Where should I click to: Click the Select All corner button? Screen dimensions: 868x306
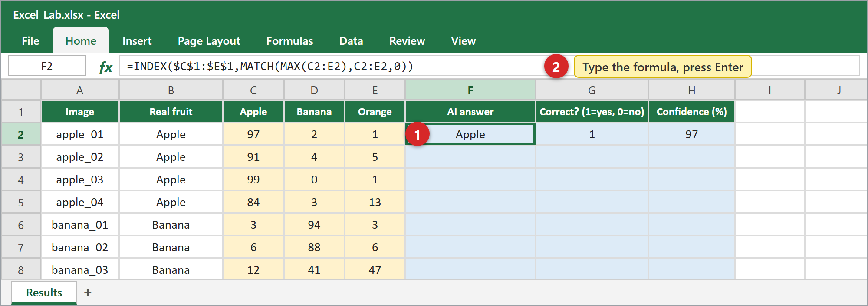pos(21,90)
